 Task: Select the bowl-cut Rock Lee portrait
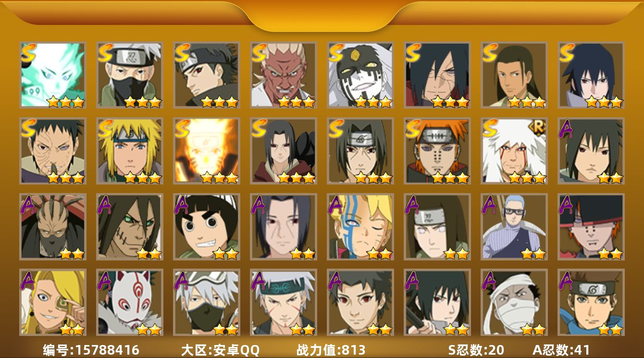click(x=206, y=227)
